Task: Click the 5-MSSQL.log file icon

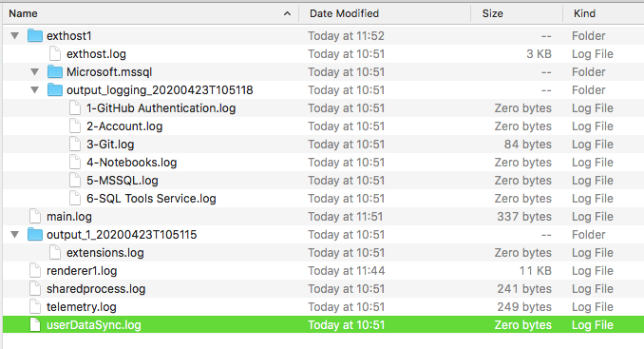Action: click(75, 181)
